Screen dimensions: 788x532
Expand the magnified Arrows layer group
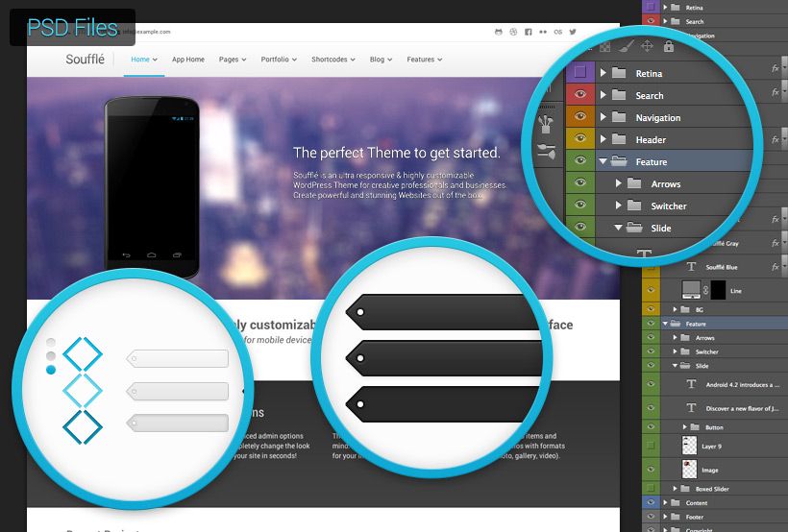tap(619, 184)
